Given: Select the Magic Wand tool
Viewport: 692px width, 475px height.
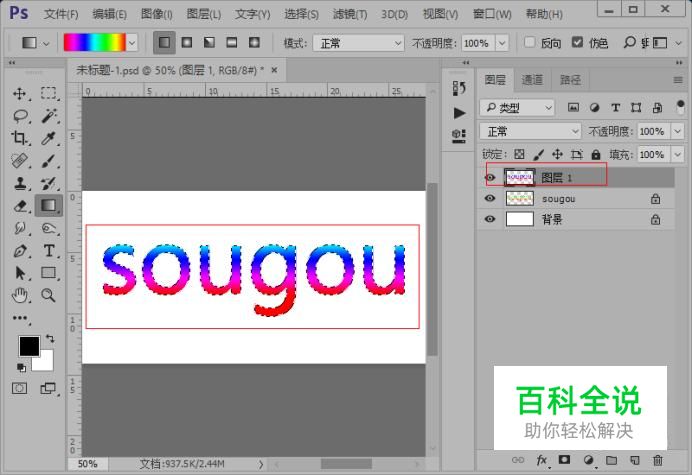Looking at the screenshot, I should tap(49, 116).
